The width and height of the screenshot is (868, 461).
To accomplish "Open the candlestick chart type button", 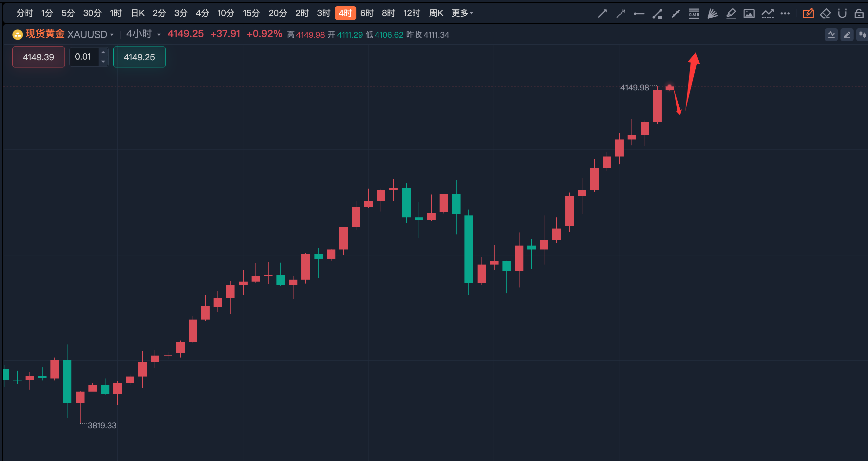I will point(862,34).
